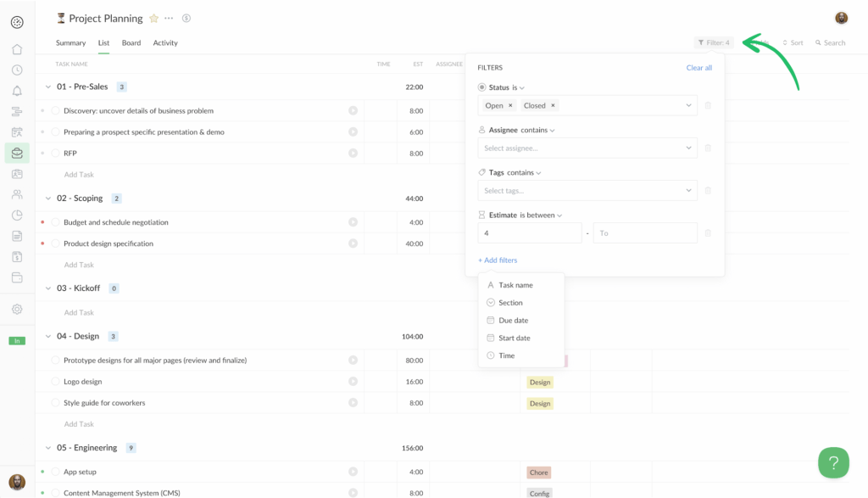
Task: Open Projects with the briefcase sidebar icon
Action: tap(17, 153)
